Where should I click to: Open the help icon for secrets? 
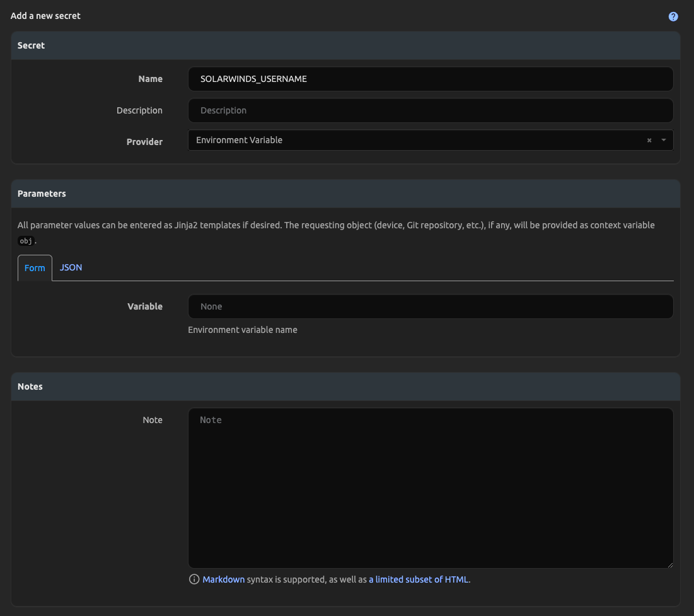(x=673, y=16)
